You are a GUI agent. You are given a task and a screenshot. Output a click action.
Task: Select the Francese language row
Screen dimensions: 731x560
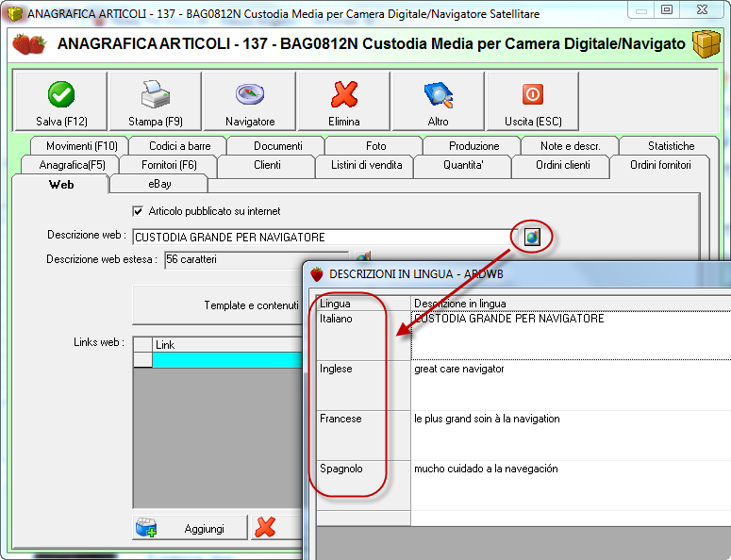coord(364,436)
